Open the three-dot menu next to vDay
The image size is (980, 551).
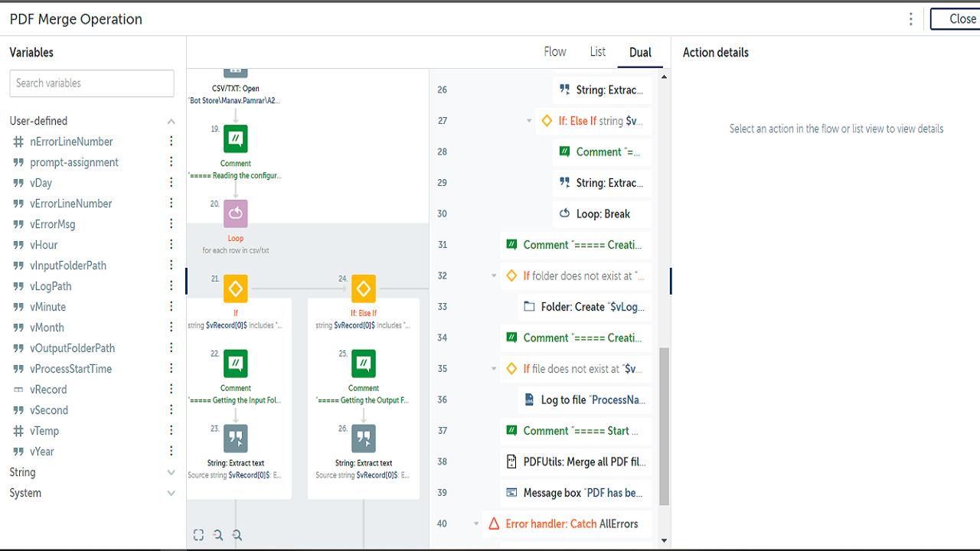click(171, 183)
